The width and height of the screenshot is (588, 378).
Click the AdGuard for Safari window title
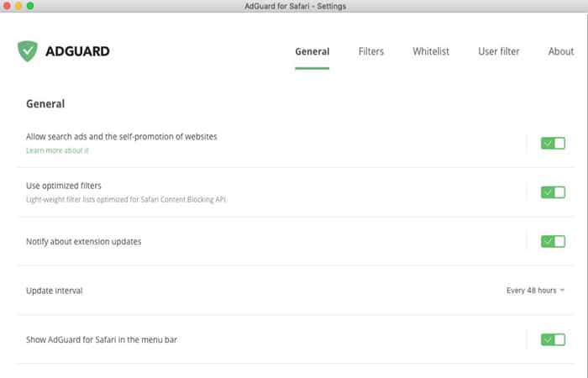click(295, 6)
